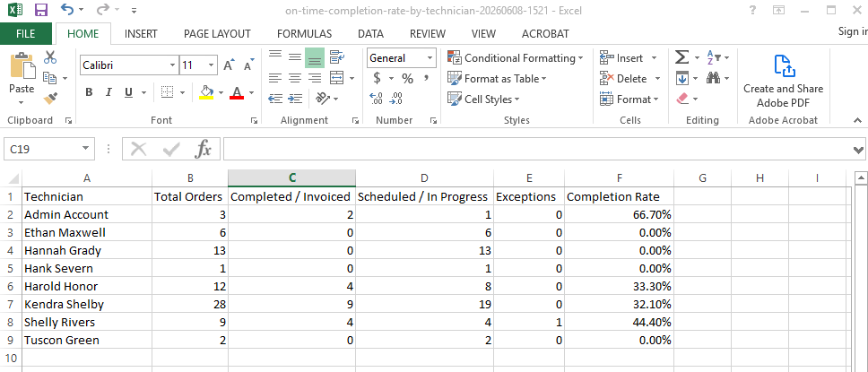The height and width of the screenshot is (372, 868).
Task: Open Find & Select binoculars
Action: [714, 79]
